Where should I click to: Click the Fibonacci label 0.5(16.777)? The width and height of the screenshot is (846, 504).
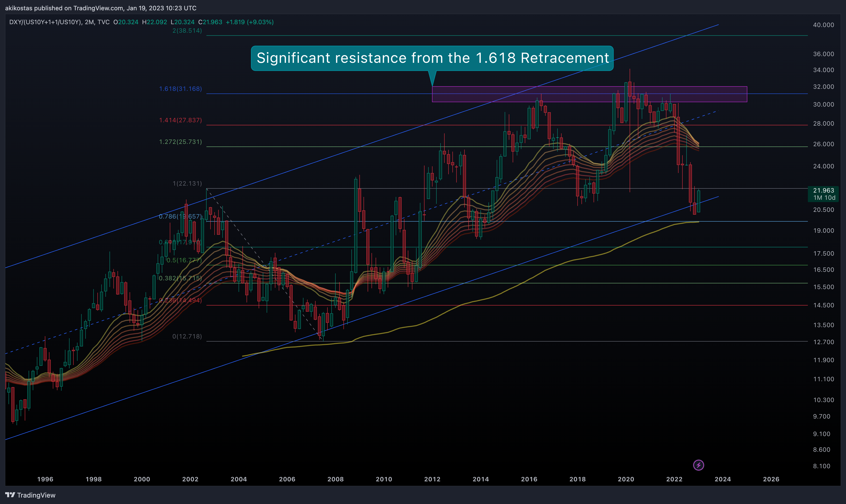184,260
